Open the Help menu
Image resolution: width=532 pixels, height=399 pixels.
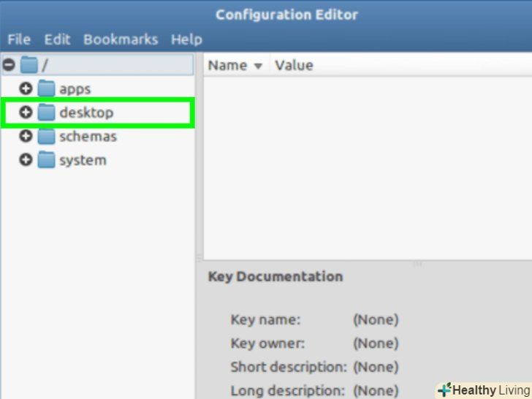coord(186,39)
